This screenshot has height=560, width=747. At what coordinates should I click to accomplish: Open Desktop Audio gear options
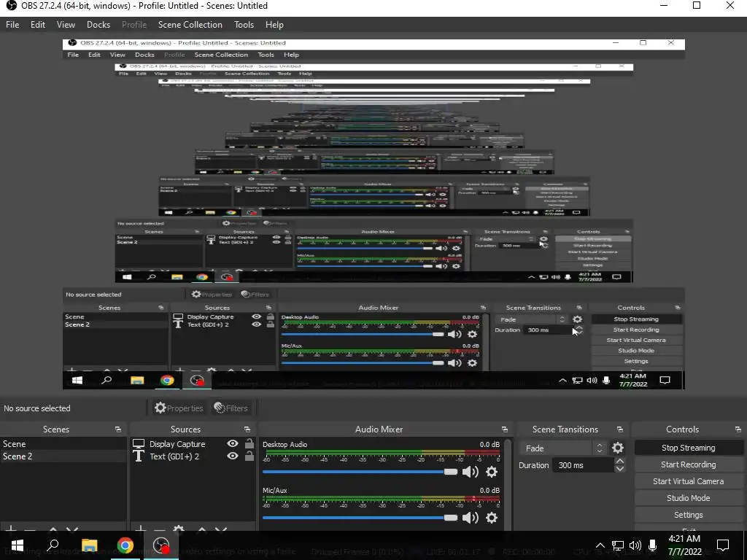pyautogui.click(x=492, y=472)
